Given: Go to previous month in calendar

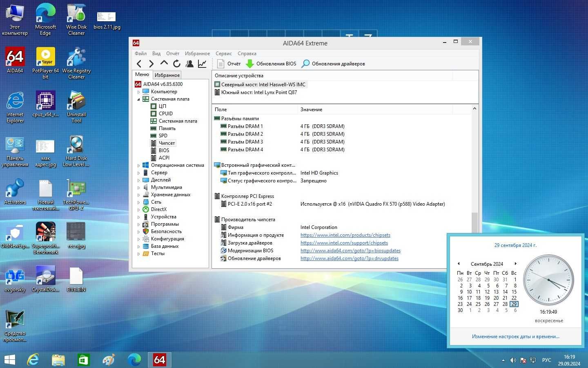Looking at the screenshot, I should click(x=459, y=264).
